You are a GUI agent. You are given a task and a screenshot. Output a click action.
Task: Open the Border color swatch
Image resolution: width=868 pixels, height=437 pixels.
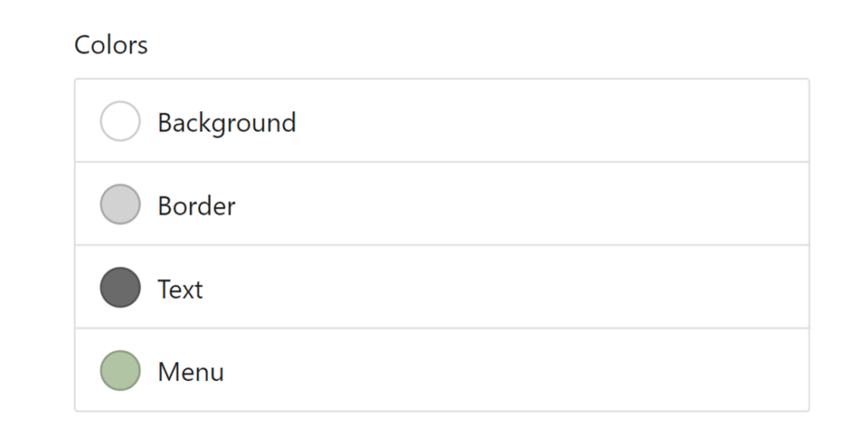pos(120,204)
